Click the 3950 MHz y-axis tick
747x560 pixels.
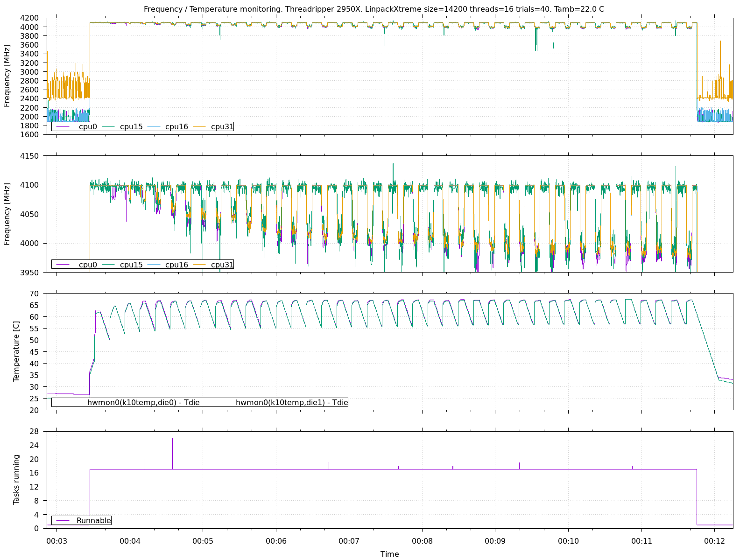click(30, 272)
